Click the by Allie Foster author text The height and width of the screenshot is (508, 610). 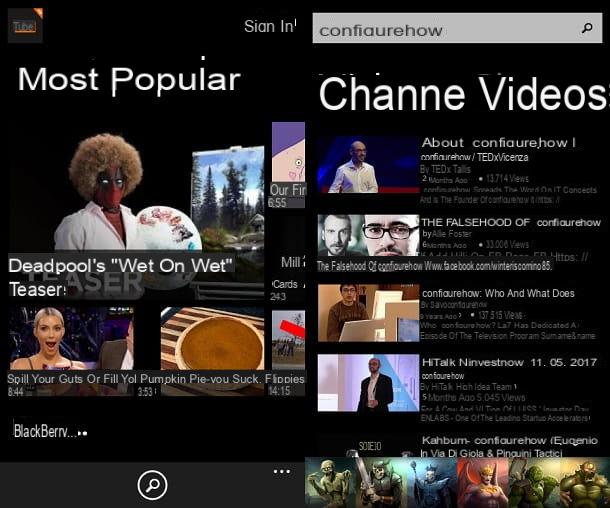coord(447,234)
